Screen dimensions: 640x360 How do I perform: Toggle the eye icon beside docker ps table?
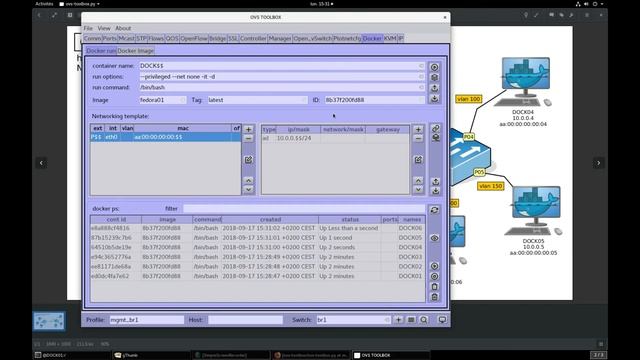434,238
